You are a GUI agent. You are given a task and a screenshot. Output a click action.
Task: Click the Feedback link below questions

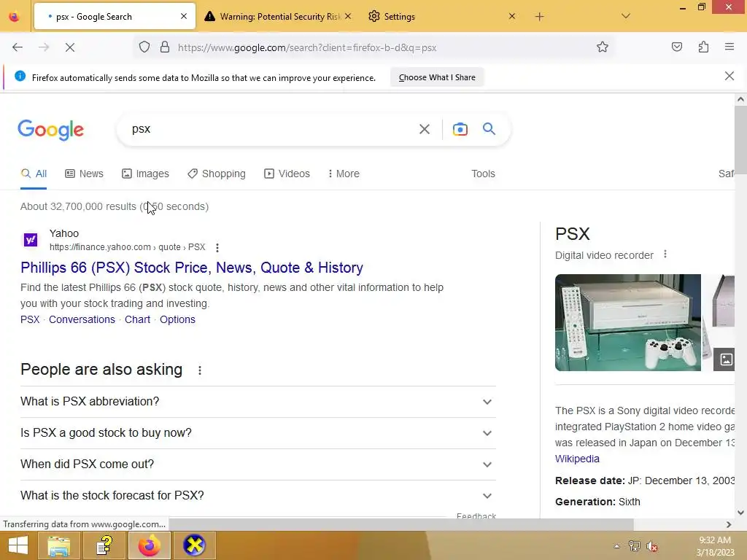(x=476, y=516)
